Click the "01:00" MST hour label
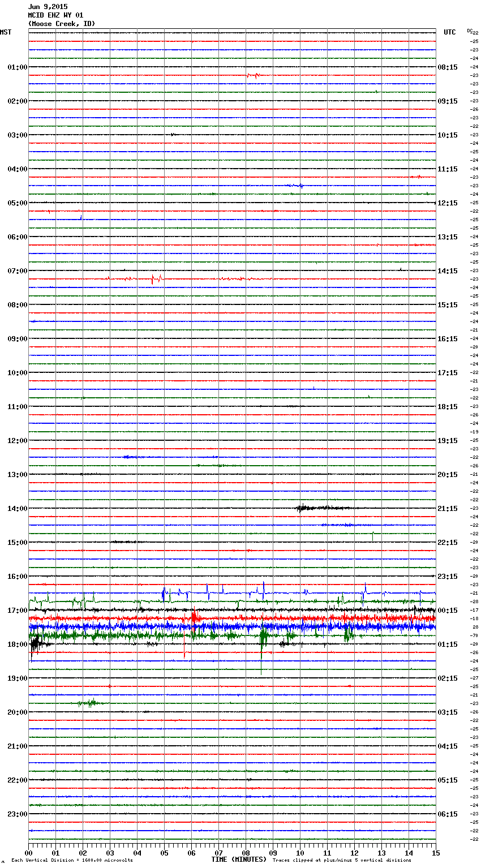 point(18,67)
